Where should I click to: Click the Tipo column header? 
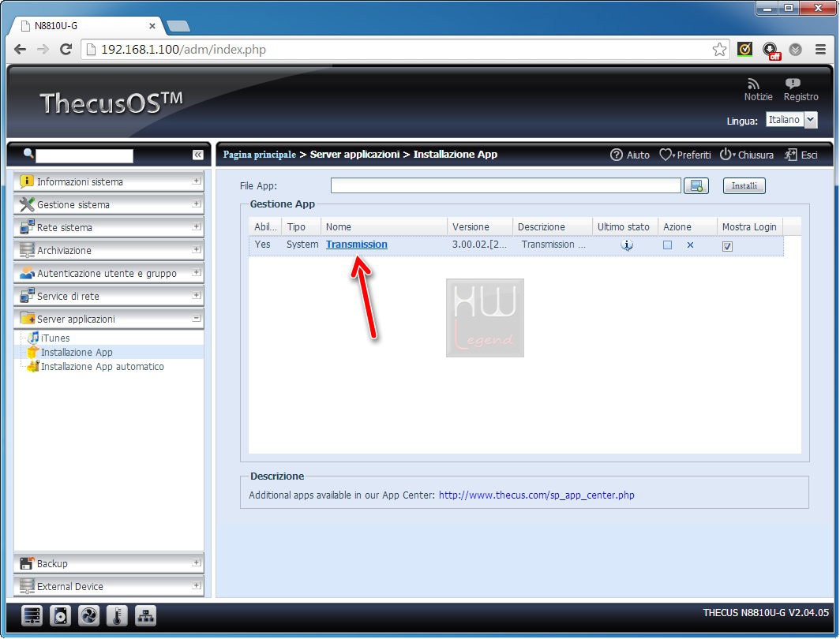pyautogui.click(x=301, y=227)
